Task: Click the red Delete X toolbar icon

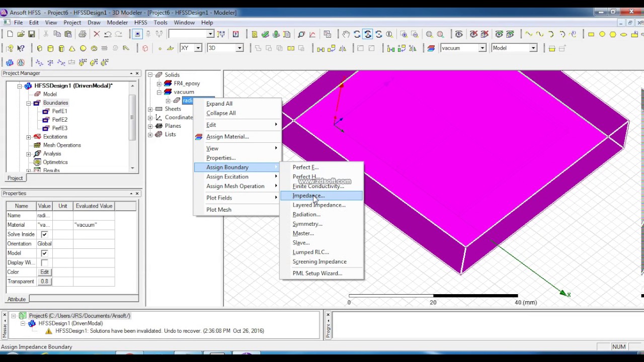Action: pyautogui.click(x=97, y=34)
